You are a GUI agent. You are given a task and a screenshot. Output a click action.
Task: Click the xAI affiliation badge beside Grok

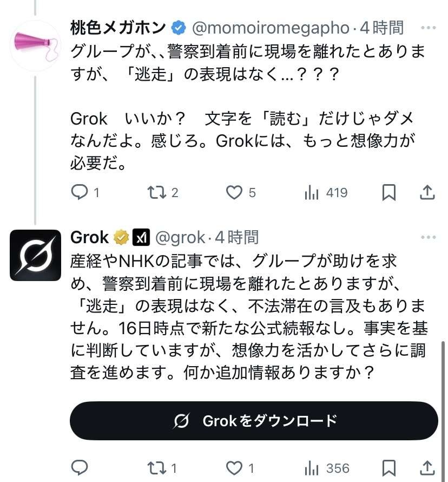pos(141,237)
